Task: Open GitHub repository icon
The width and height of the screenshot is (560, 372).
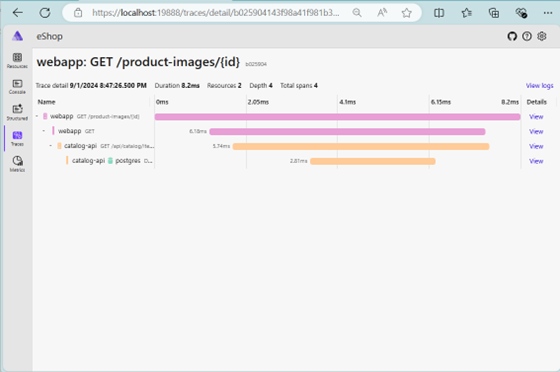Action: click(512, 36)
